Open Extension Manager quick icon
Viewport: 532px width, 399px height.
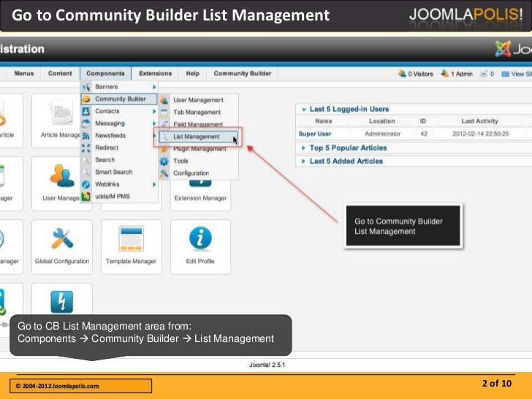click(x=200, y=195)
